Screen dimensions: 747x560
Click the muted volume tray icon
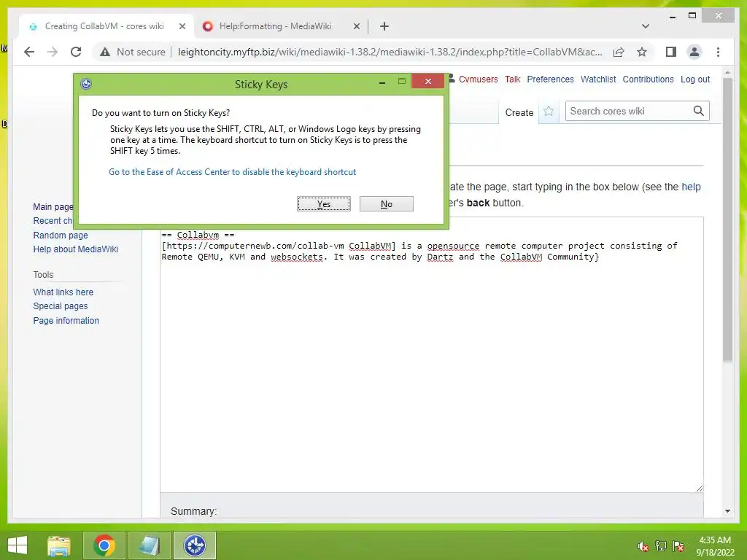(643, 546)
